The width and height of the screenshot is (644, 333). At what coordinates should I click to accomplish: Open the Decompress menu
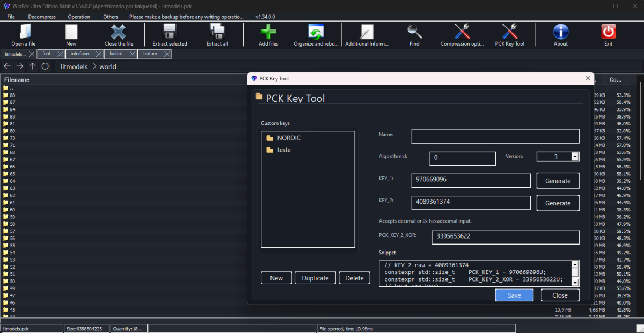coord(42,17)
